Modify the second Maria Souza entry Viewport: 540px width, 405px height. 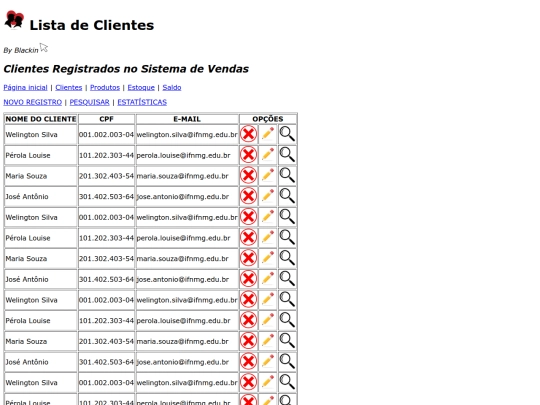click(x=268, y=258)
